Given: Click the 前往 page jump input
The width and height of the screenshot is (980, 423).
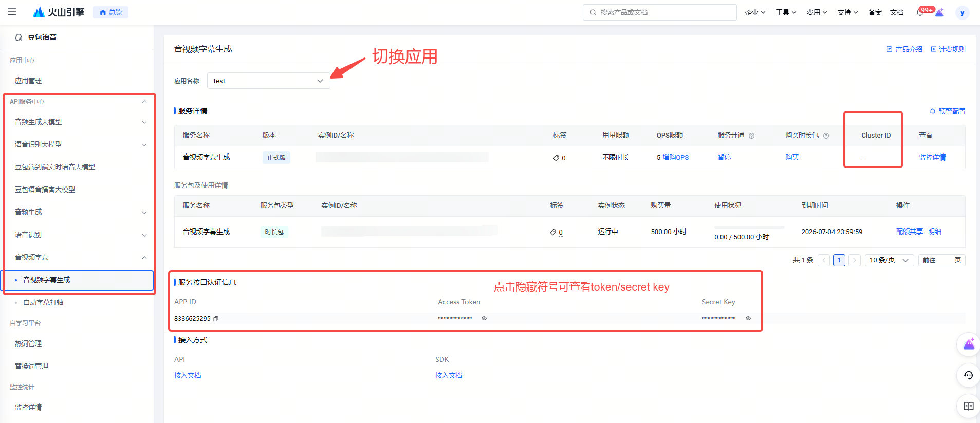Looking at the screenshot, I should point(941,260).
